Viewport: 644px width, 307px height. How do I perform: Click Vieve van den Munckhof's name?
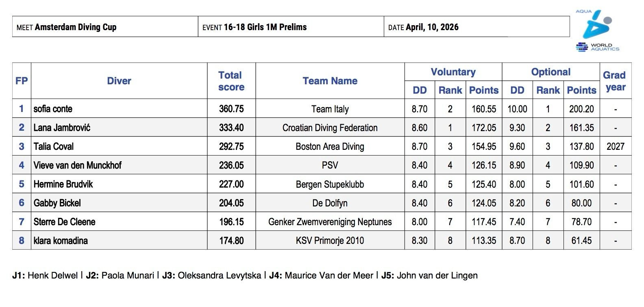77,165
